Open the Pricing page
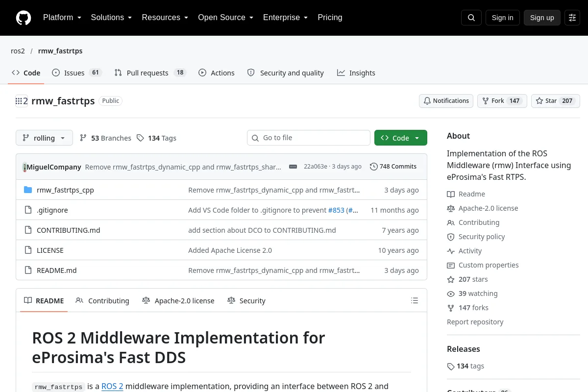588x392 pixels. 330,18
